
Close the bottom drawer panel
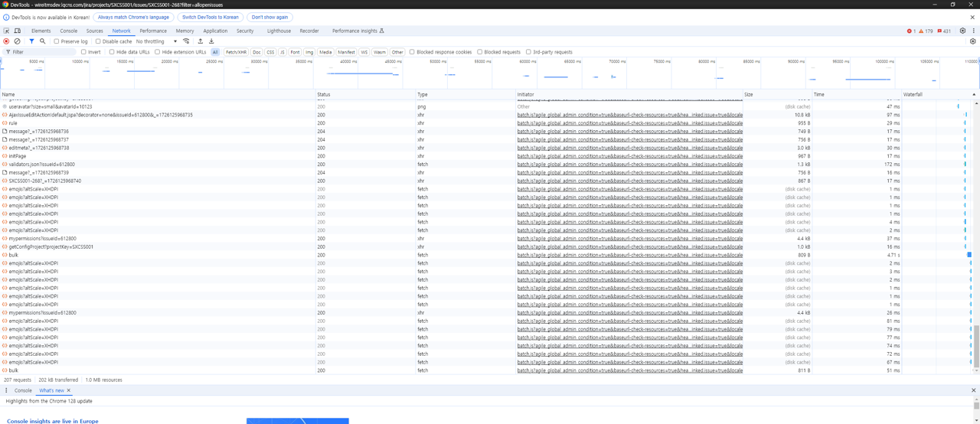974,390
